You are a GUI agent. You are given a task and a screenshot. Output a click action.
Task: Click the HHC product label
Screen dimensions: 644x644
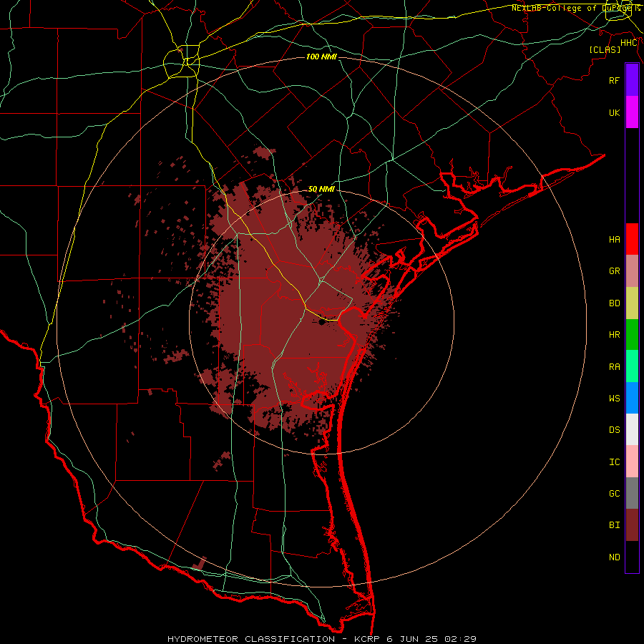coord(629,43)
